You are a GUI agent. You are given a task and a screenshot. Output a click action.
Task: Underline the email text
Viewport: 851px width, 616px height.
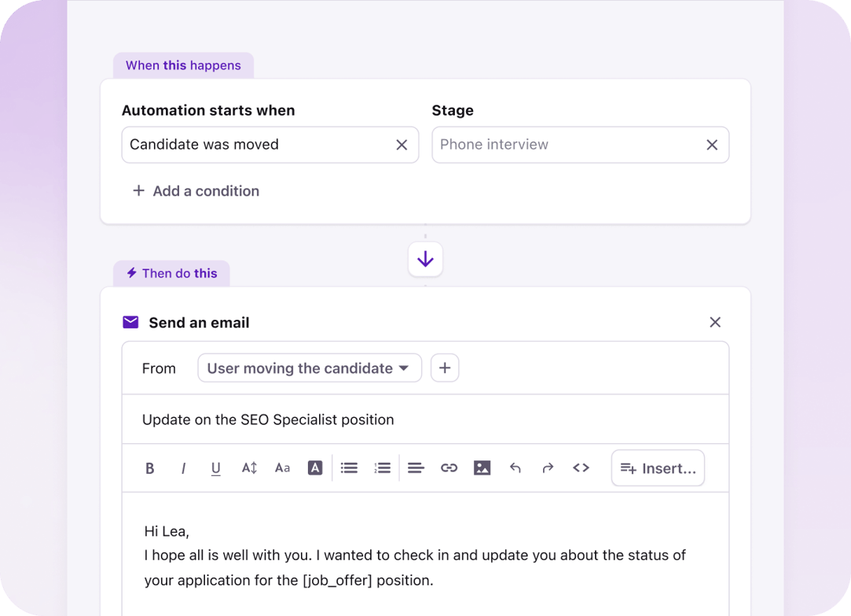click(x=216, y=467)
